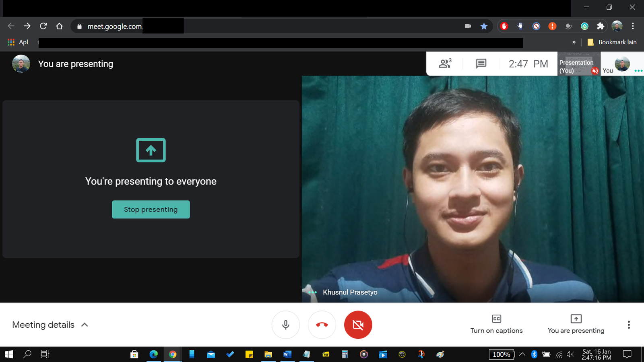Click the Stop presenting button
This screenshot has width=644, height=362.
pos(151,210)
